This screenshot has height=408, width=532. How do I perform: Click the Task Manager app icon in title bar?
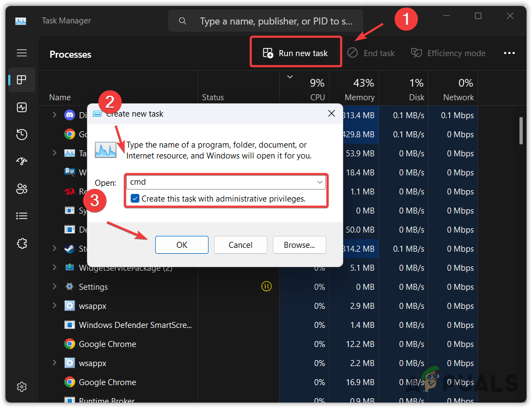pos(21,21)
